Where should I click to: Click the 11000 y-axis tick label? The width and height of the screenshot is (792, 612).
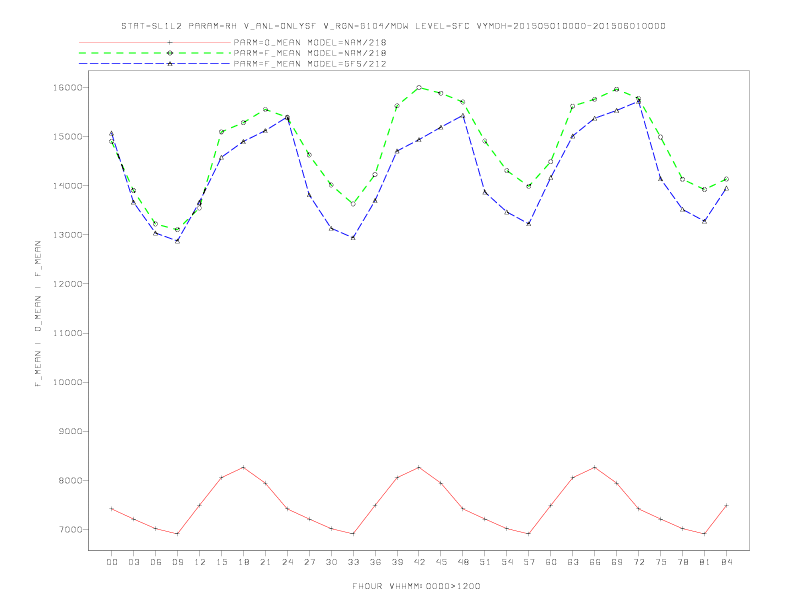coord(67,333)
